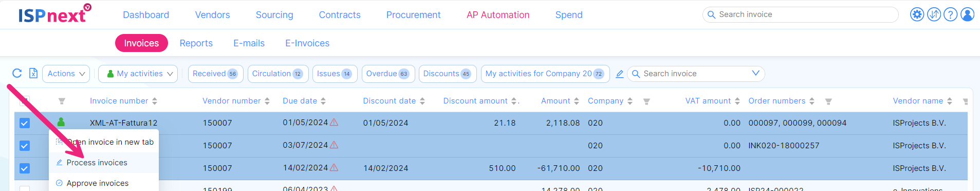Open the Dashboard menu
The height and width of the screenshot is (191, 980).
point(146,15)
